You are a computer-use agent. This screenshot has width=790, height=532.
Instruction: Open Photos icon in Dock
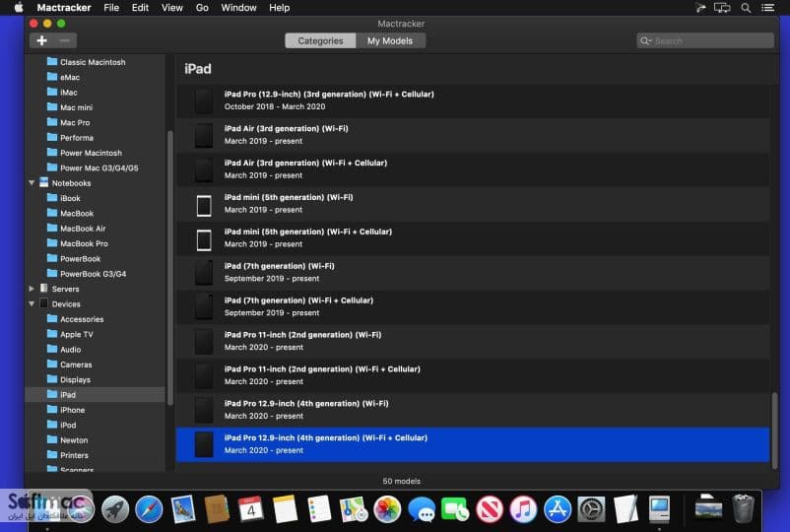tap(387, 508)
